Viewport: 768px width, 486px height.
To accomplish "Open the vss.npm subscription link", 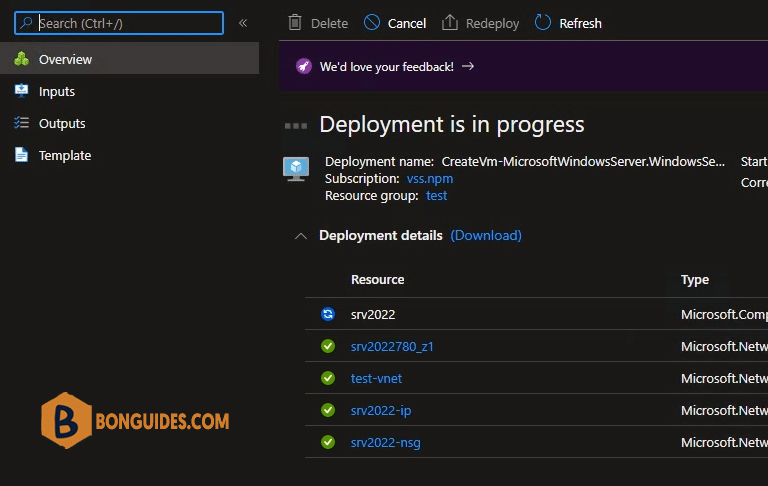I will click(x=429, y=178).
